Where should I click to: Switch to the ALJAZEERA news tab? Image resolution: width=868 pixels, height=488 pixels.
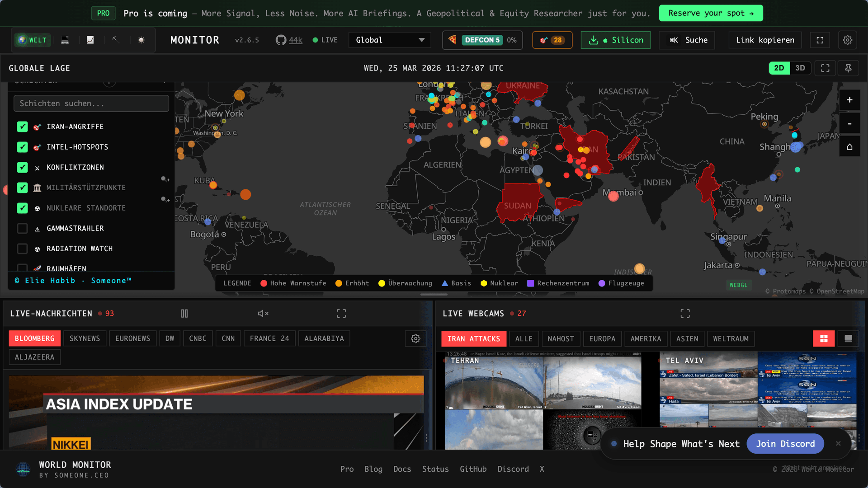click(34, 357)
